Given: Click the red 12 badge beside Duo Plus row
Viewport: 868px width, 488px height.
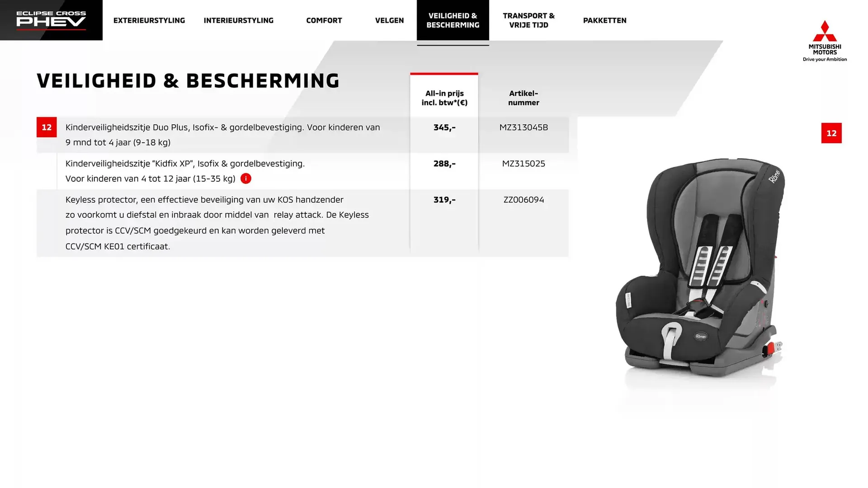Looking at the screenshot, I should point(47,127).
